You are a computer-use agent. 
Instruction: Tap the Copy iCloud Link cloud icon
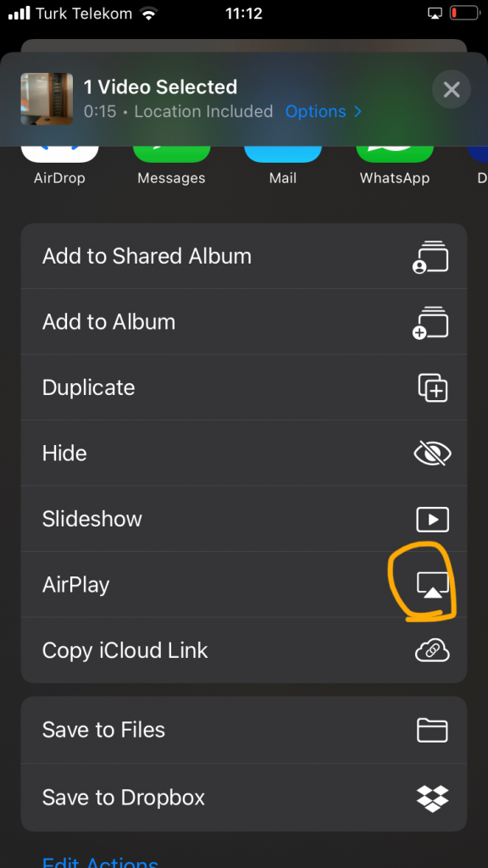click(432, 650)
